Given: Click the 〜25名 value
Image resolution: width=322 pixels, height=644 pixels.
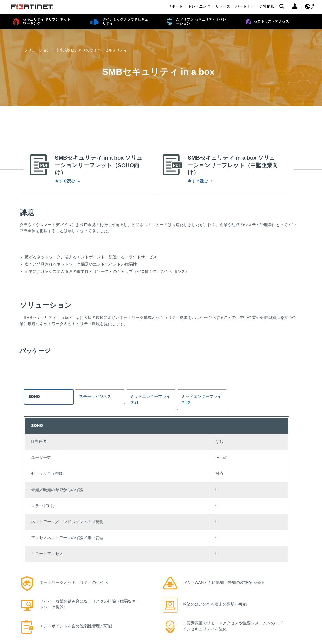Looking at the screenshot, I should tap(222, 458).
